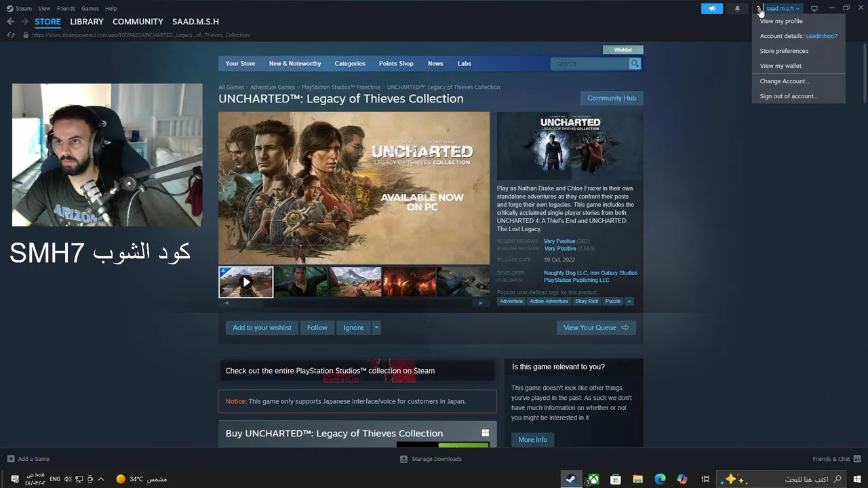Screen dimensions: 868x488
Task: Click the store search magnifier icon
Action: coord(635,64)
